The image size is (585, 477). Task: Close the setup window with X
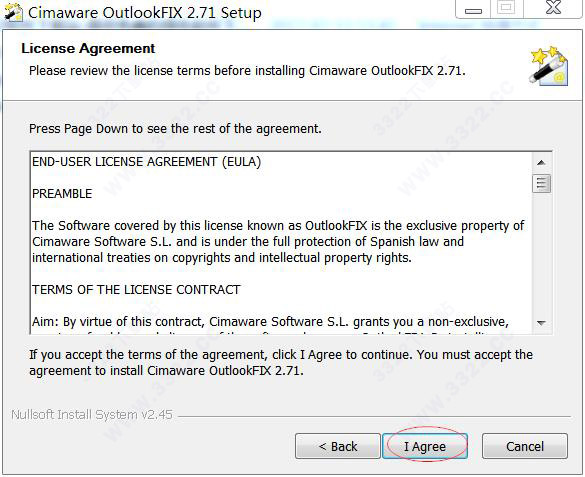pos(554,8)
